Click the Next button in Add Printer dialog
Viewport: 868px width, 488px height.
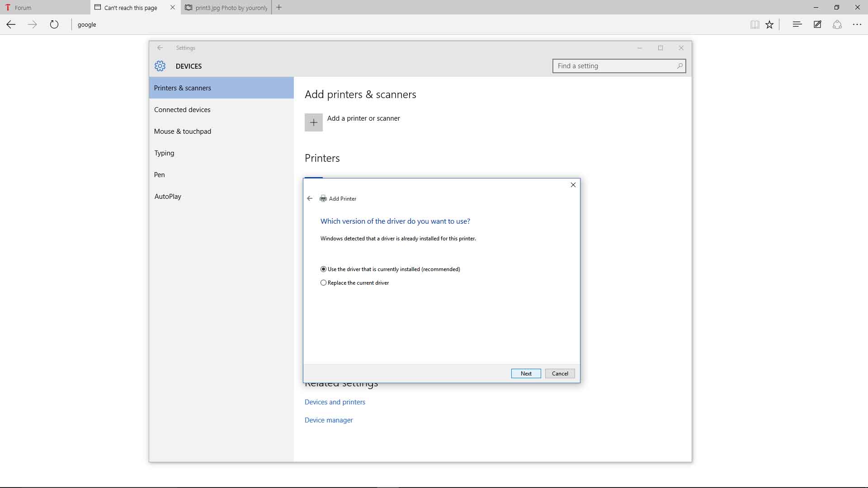pyautogui.click(x=526, y=374)
